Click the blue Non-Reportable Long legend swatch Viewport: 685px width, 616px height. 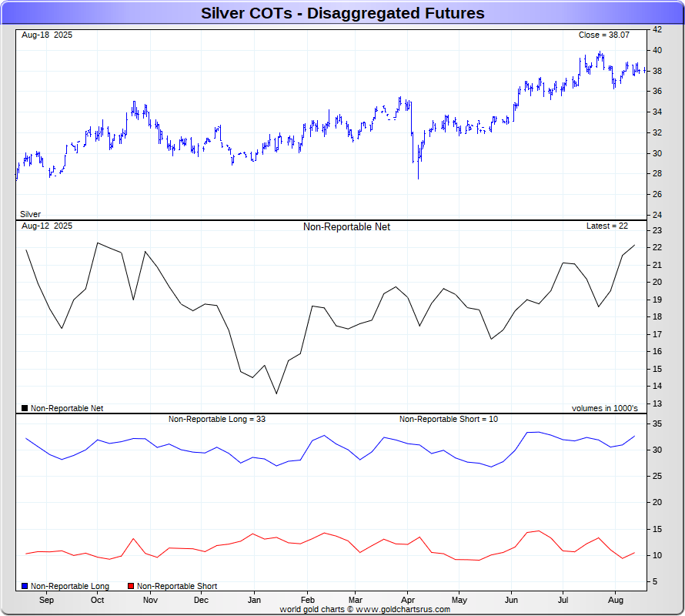click(25, 586)
